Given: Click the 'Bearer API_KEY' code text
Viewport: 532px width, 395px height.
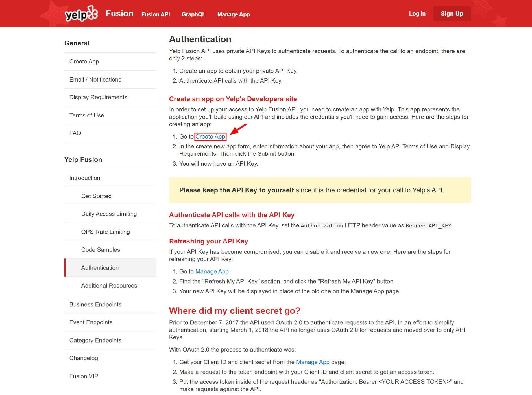Looking at the screenshot, I should click(429, 225).
